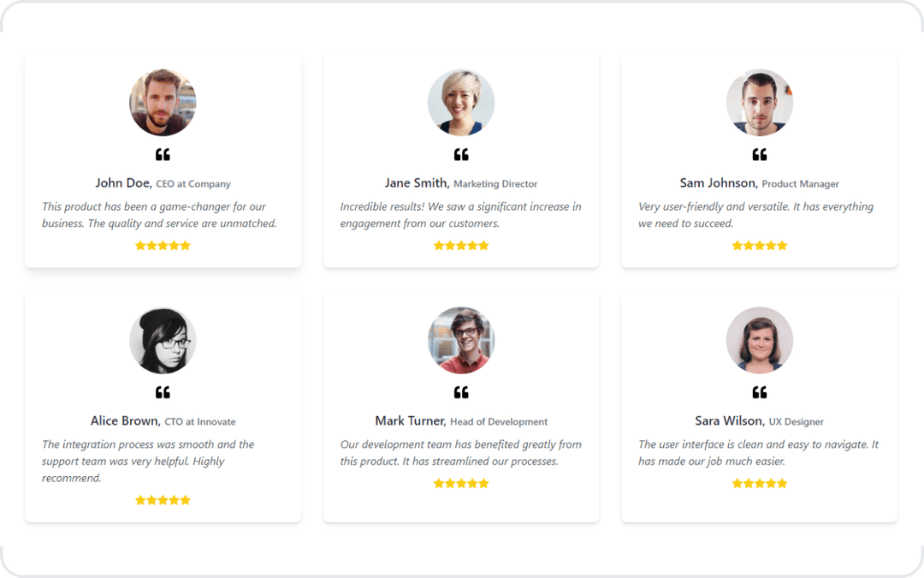Viewport: 924px width, 578px height.
Task: Click John Doe's profile photo
Action: coord(163,103)
